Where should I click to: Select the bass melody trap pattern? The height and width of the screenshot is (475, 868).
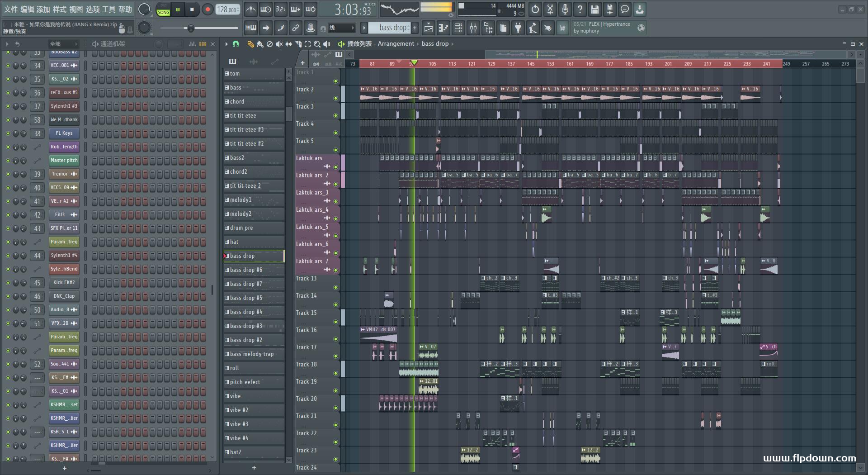pos(254,354)
